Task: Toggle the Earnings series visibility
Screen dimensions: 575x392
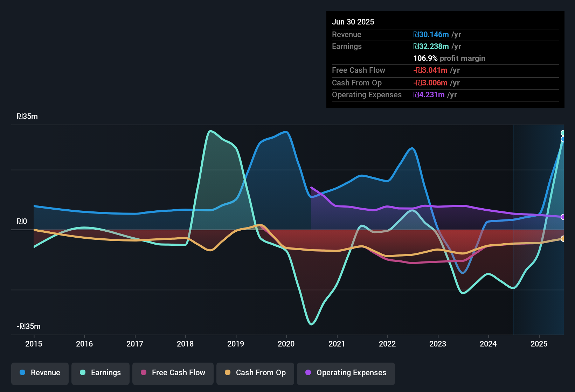Action: [x=100, y=373]
